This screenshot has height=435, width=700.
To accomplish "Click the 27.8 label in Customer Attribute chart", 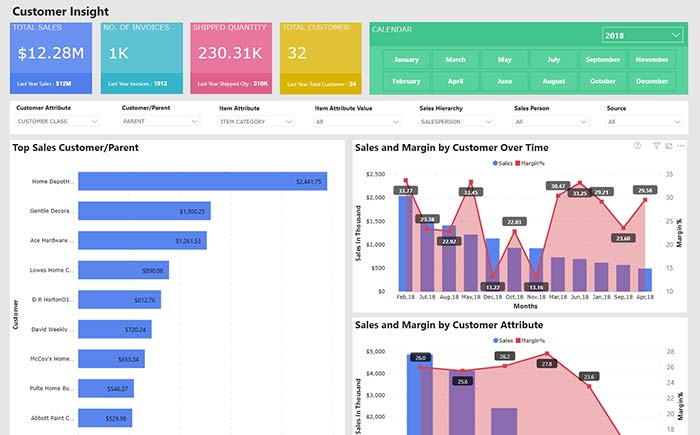I will click(547, 364).
